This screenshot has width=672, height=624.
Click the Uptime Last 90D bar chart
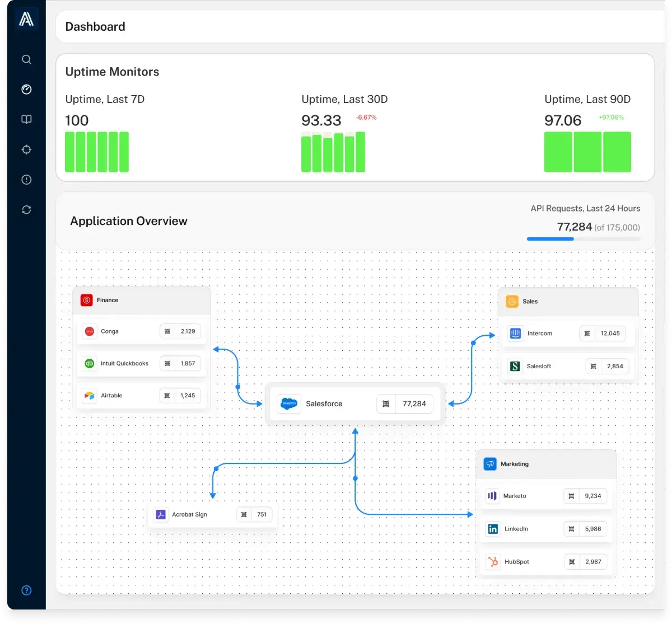587,152
